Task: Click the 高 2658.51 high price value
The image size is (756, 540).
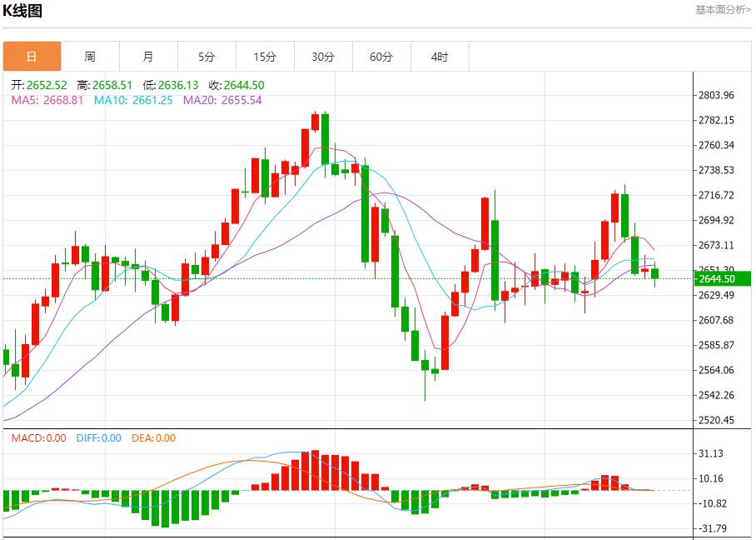Action: [105, 85]
